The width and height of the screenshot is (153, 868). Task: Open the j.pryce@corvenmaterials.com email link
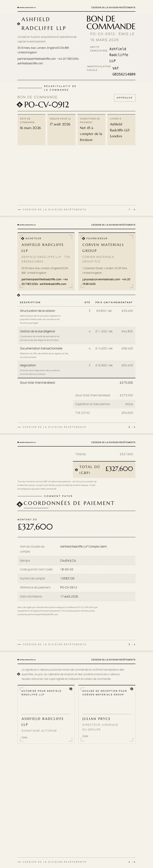point(101,279)
